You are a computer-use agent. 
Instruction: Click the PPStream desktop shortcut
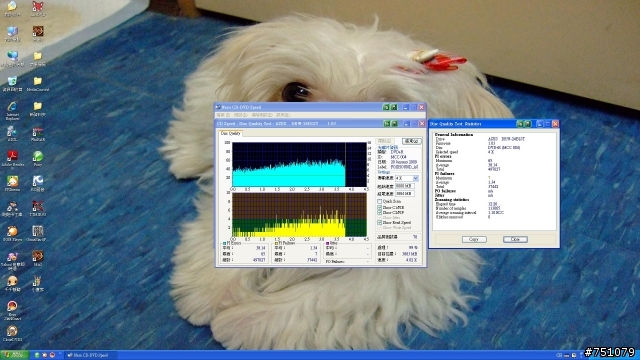12,184
